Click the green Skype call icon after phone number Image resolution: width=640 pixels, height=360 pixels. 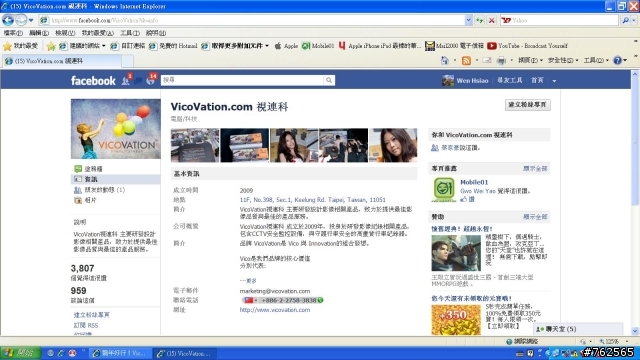(320, 300)
